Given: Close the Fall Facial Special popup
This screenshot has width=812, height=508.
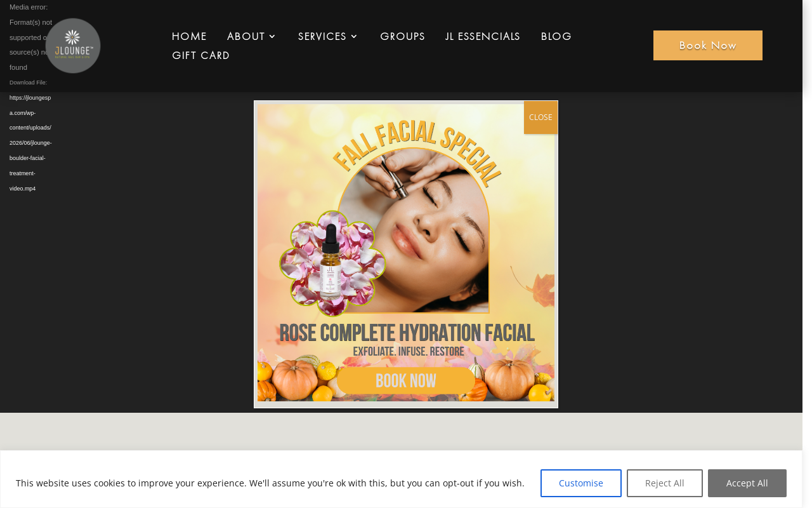Looking at the screenshot, I should click(x=540, y=117).
